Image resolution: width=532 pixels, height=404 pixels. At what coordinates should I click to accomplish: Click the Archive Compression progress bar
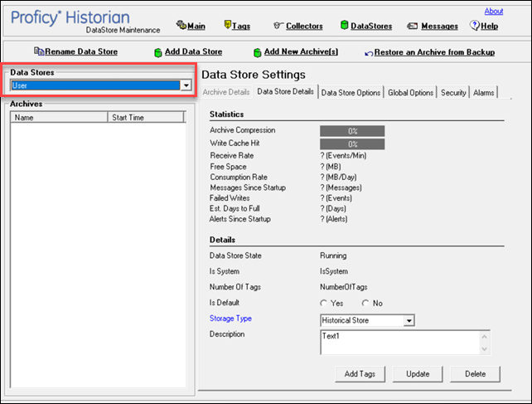(x=352, y=131)
